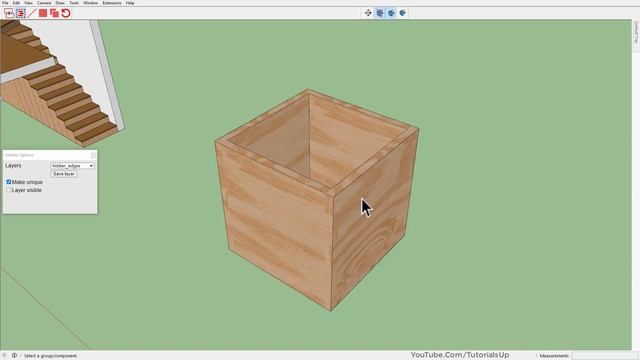Uncheck the Make unique checkbox

(9, 182)
